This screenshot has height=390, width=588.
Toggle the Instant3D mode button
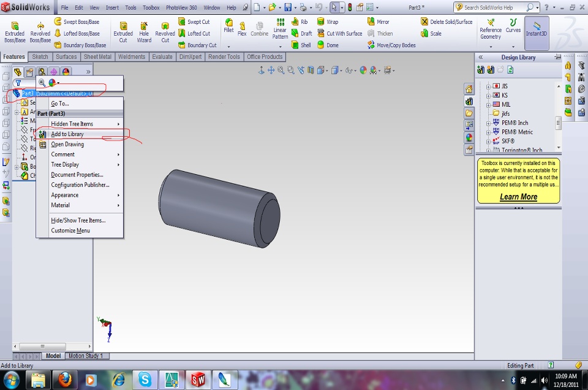[537, 29]
